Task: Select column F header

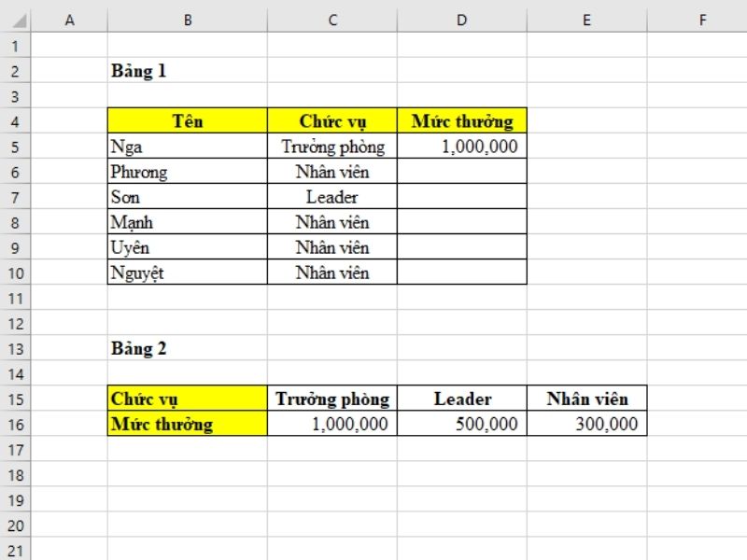Action: click(702, 20)
